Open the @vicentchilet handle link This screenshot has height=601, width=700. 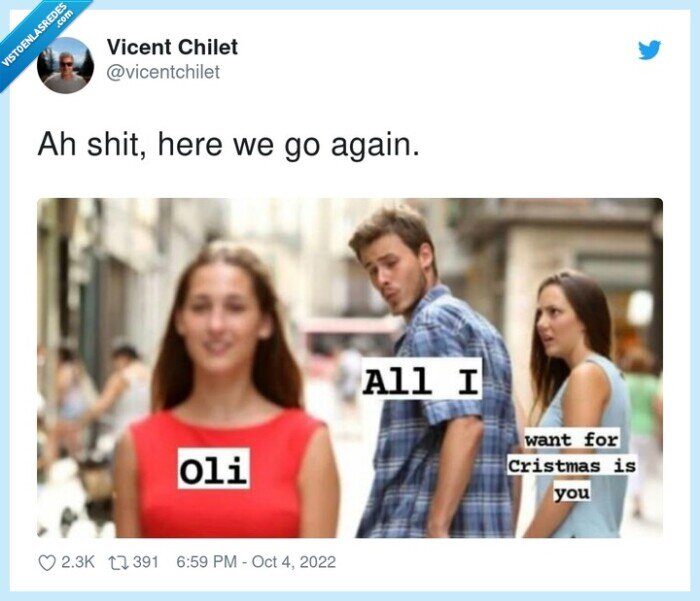[x=163, y=72]
